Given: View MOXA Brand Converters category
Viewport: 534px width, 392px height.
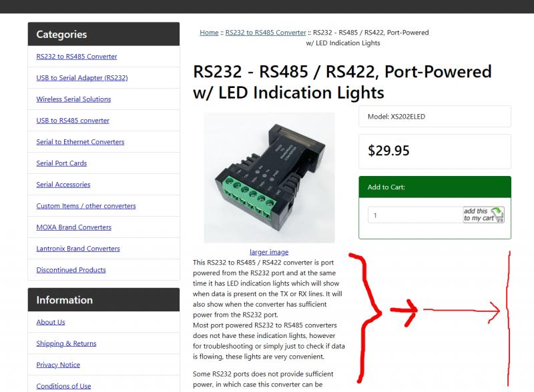Looking at the screenshot, I should tap(74, 227).
